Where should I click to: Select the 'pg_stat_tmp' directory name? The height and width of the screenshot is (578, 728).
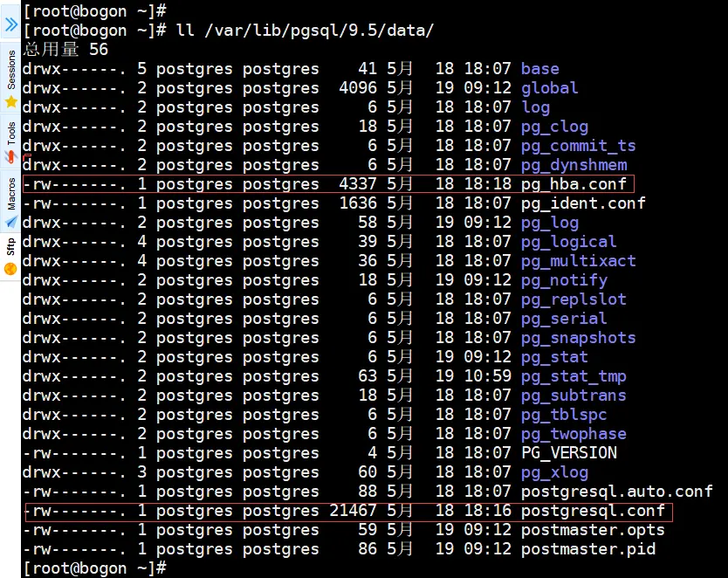[573, 376]
